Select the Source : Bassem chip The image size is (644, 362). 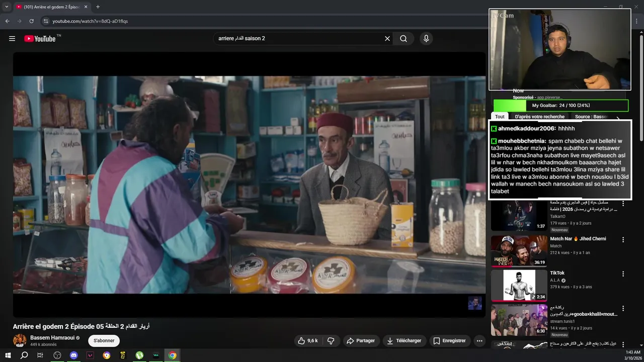[591, 117]
